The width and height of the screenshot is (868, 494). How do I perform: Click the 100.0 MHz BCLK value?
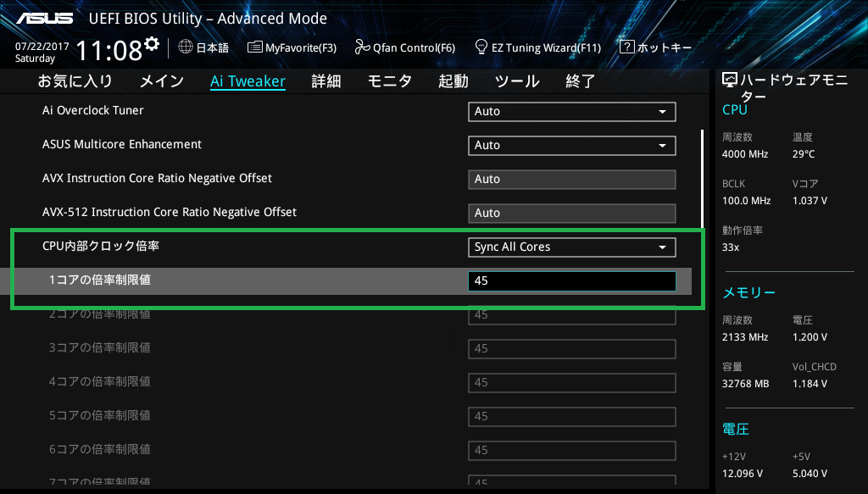click(746, 201)
